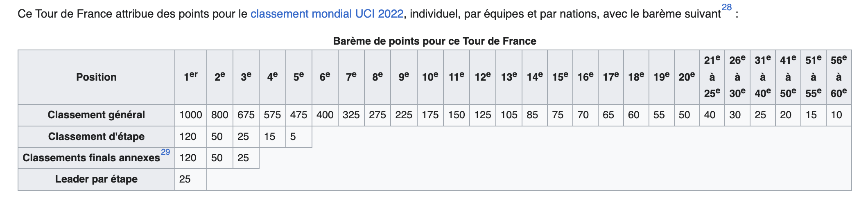Select the 15 value in Classement d'étape row
Screen dimensions: 868x203
point(269,136)
